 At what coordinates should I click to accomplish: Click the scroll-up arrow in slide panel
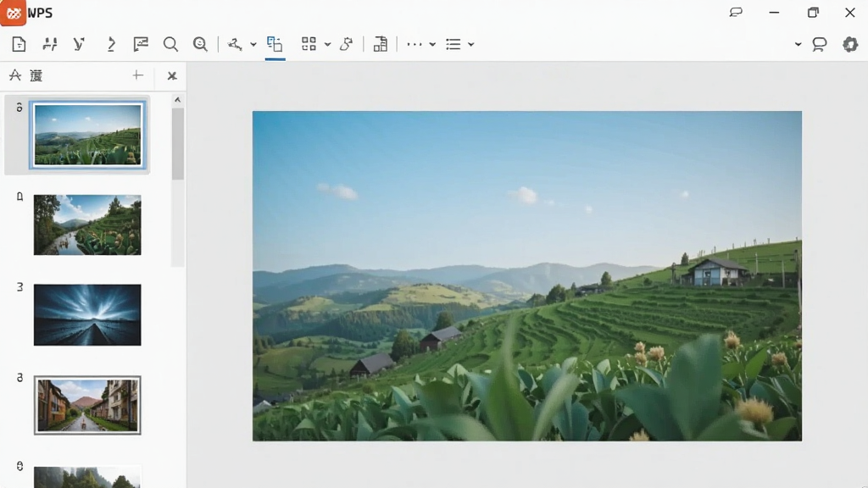pos(178,100)
